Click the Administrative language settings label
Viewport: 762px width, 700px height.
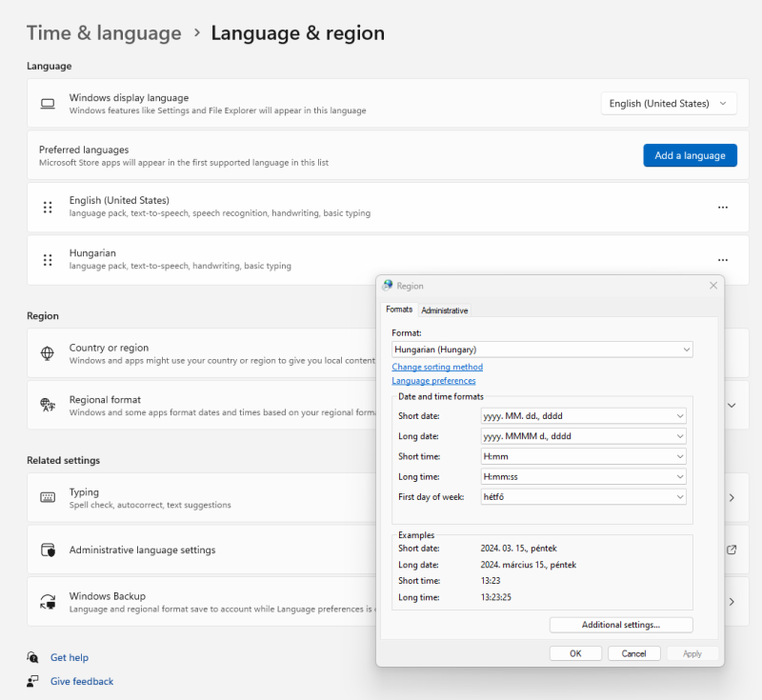(x=142, y=550)
